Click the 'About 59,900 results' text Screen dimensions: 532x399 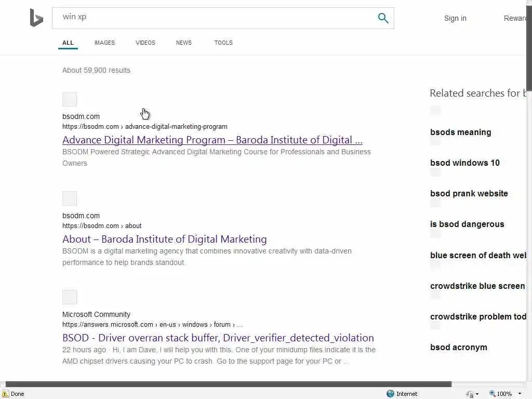click(96, 70)
